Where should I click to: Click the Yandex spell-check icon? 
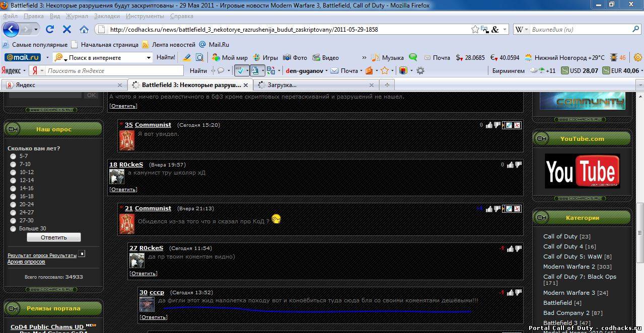(x=241, y=71)
